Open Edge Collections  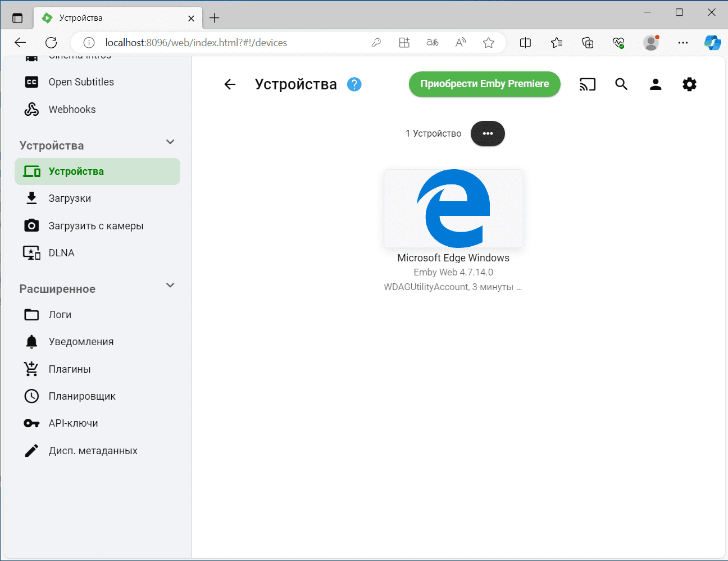(x=588, y=43)
